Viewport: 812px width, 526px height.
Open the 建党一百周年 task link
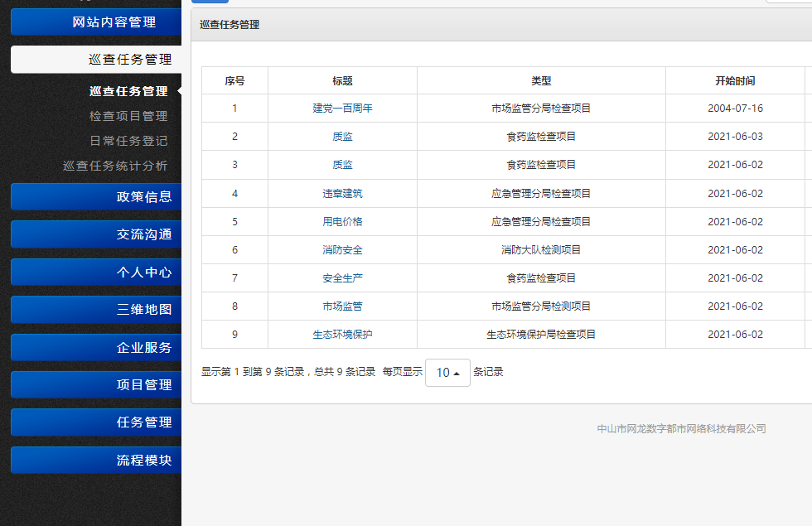coord(342,109)
